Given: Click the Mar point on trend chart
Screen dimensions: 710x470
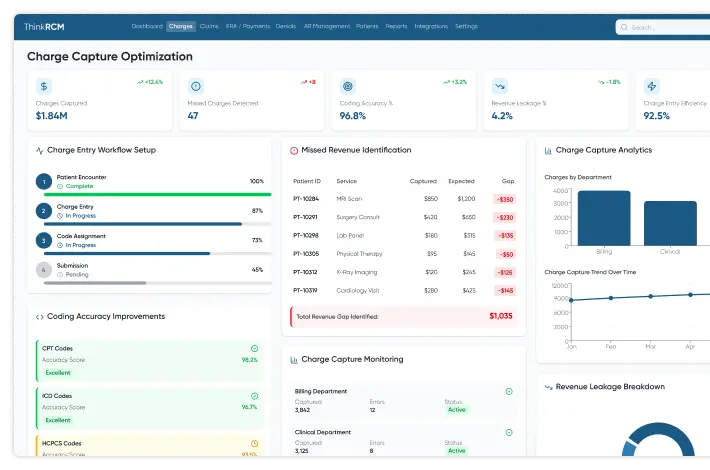Looking at the screenshot, I should (651, 296).
